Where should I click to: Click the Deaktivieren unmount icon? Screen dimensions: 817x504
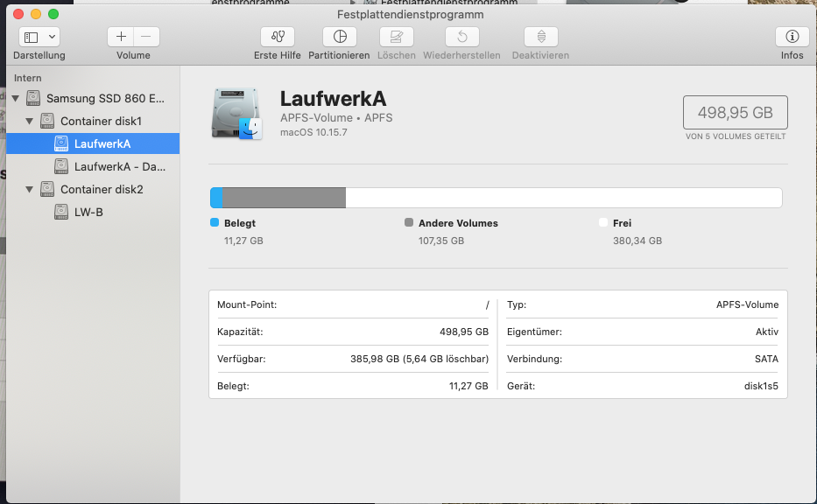point(540,37)
